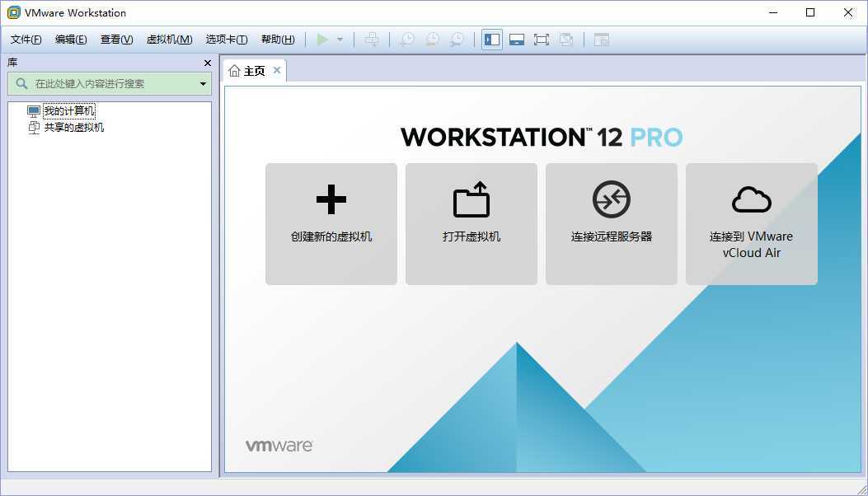Click the magnifier icon in library search

tap(21, 83)
